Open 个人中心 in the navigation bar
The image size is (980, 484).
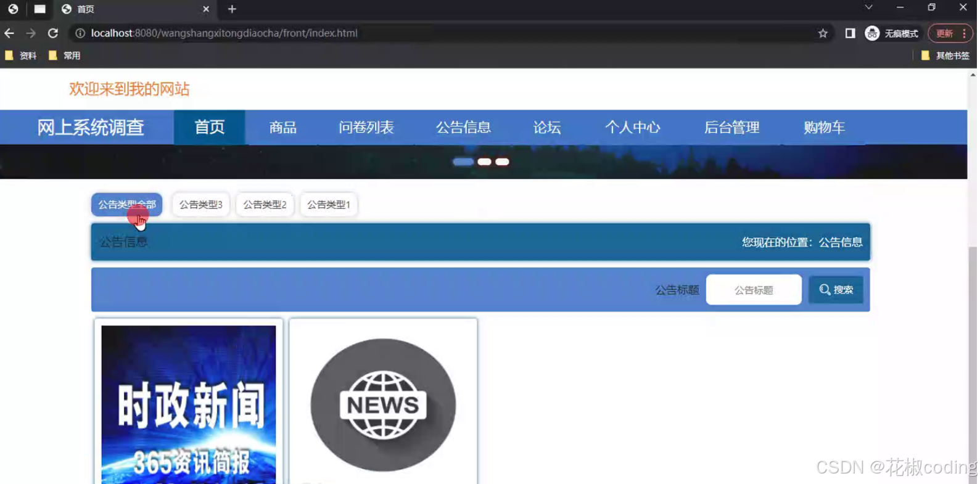click(633, 128)
